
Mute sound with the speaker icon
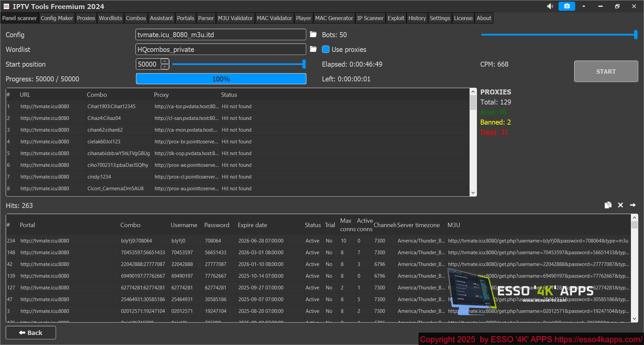point(550,6)
